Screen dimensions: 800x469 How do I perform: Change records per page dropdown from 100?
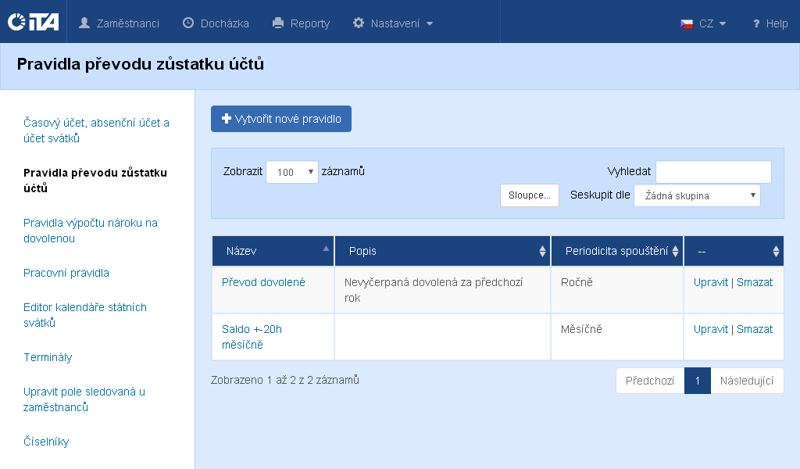292,172
